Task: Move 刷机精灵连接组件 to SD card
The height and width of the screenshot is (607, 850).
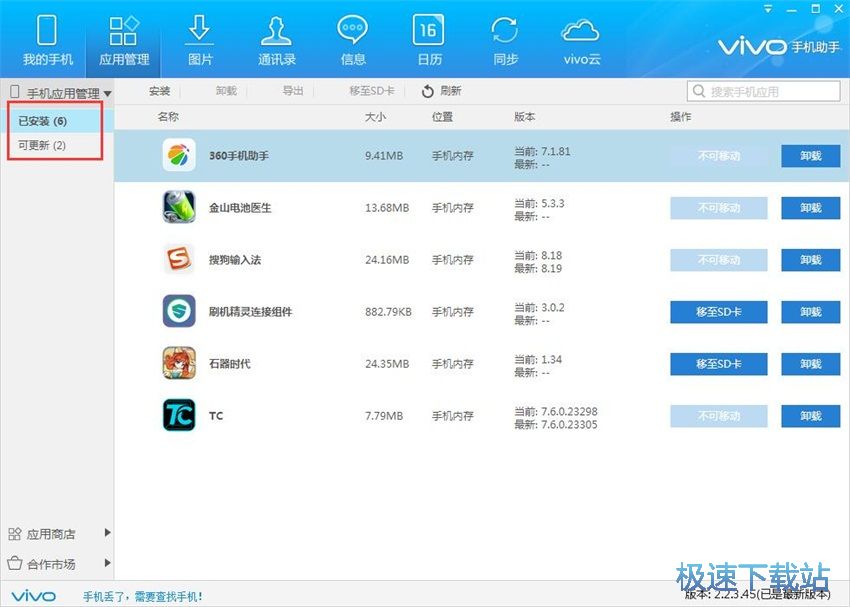Action: [719, 312]
